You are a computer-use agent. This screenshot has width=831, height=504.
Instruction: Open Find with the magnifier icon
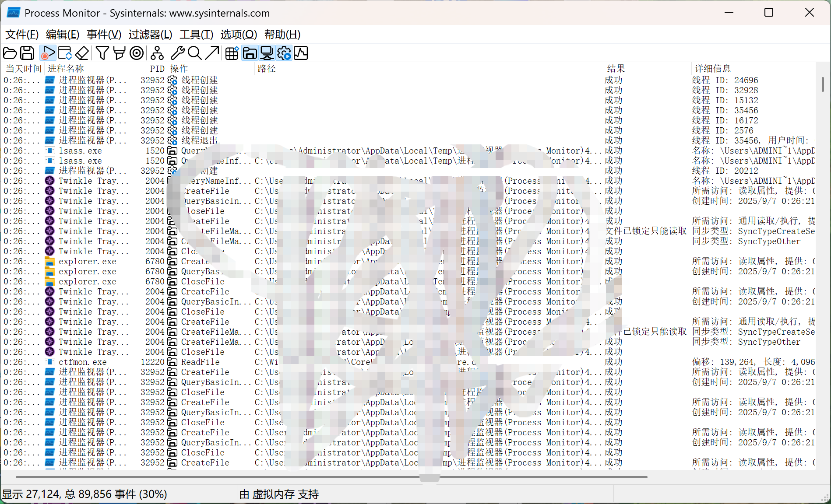194,53
